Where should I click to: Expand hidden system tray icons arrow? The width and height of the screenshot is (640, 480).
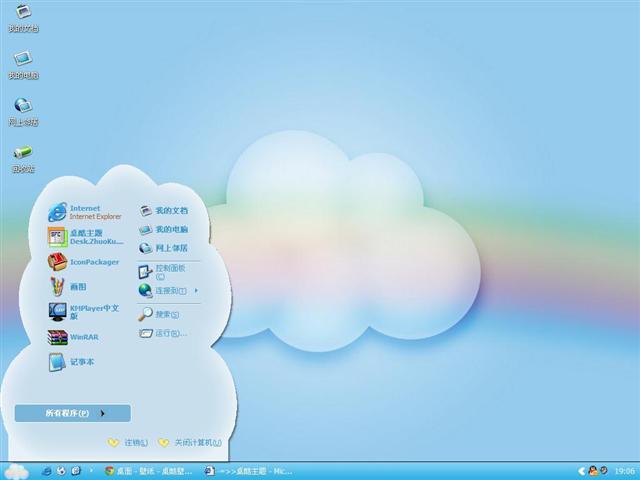(x=582, y=471)
